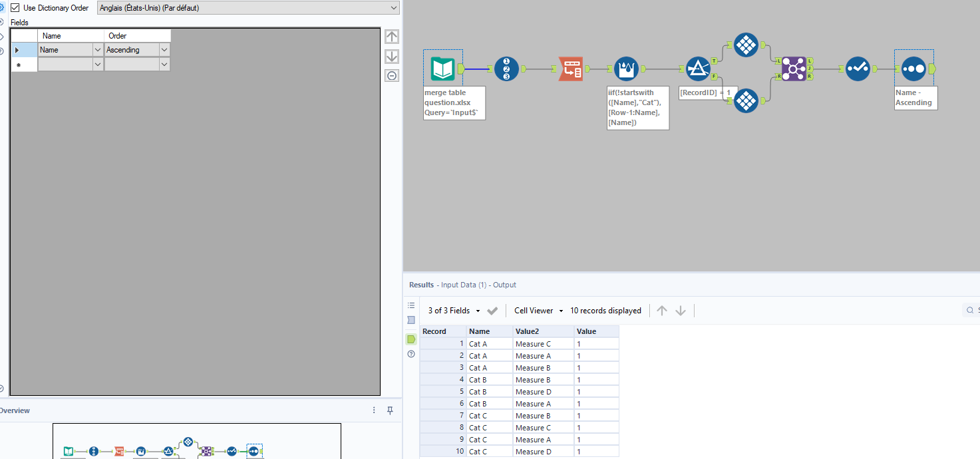
Task: Click the search icon in the Results pane
Action: [x=969, y=310]
